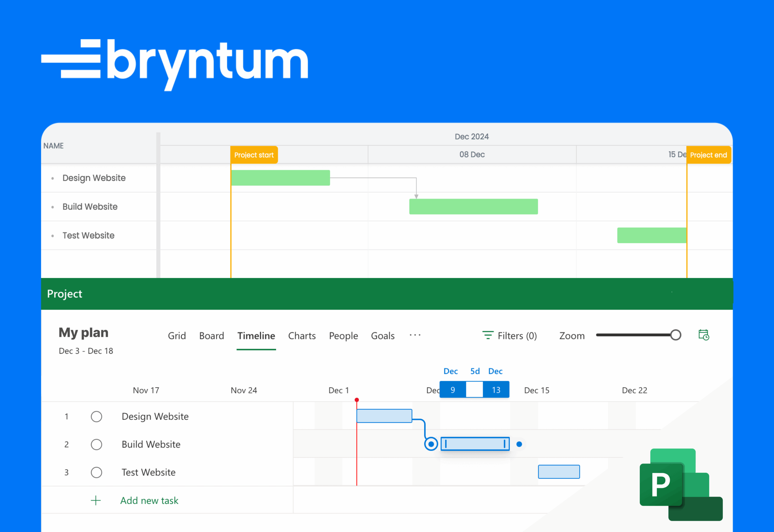Adjust the Zoom slider handle
The image size is (774, 532).
point(676,335)
